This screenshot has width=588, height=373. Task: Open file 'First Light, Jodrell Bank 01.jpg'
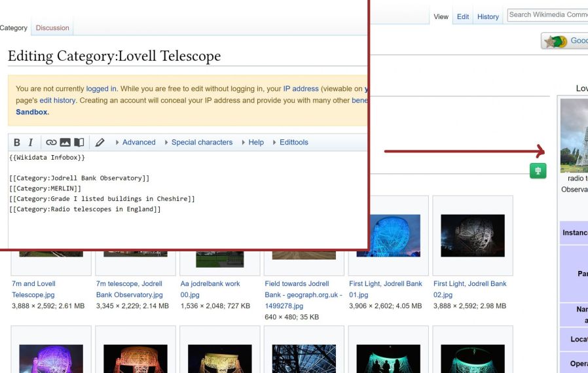pos(386,289)
